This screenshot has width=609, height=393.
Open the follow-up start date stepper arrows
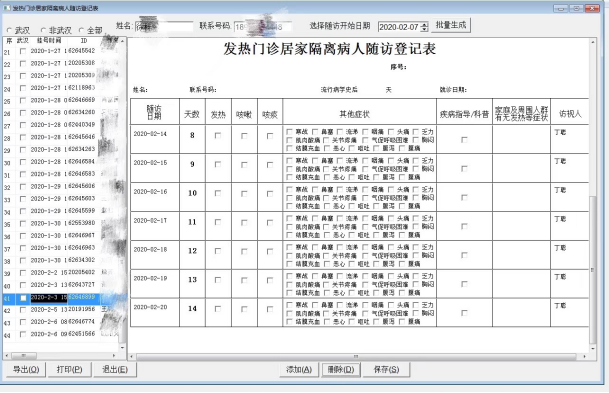[x=424, y=27]
